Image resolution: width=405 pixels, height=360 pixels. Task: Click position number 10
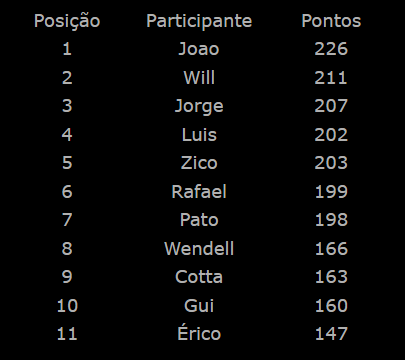[67, 306]
